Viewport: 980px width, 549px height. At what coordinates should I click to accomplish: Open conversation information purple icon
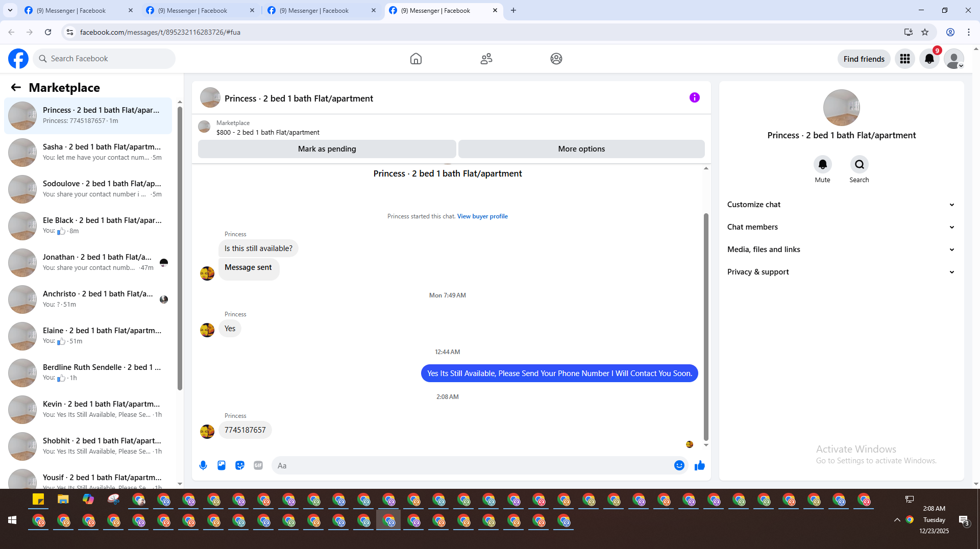pyautogui.click(x=695, y=97)
